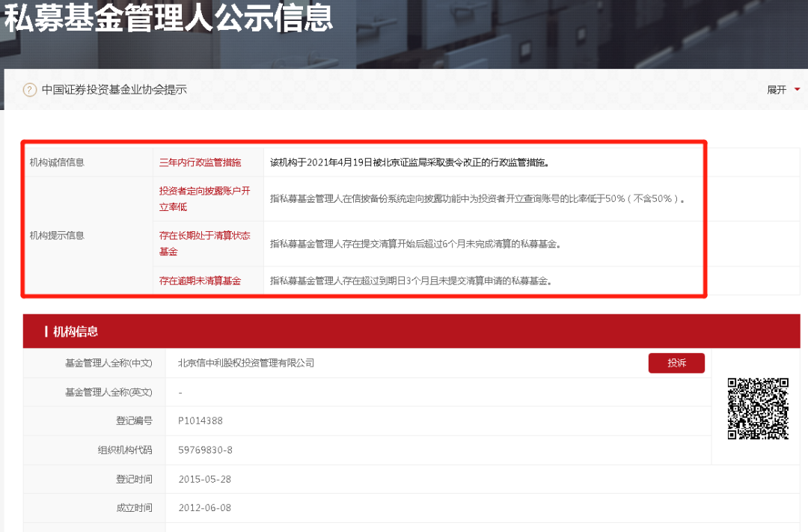The image size is (808, 532).
Task: Click the 2021年4月19日 regulatory measure text
Action: (410, 162)
